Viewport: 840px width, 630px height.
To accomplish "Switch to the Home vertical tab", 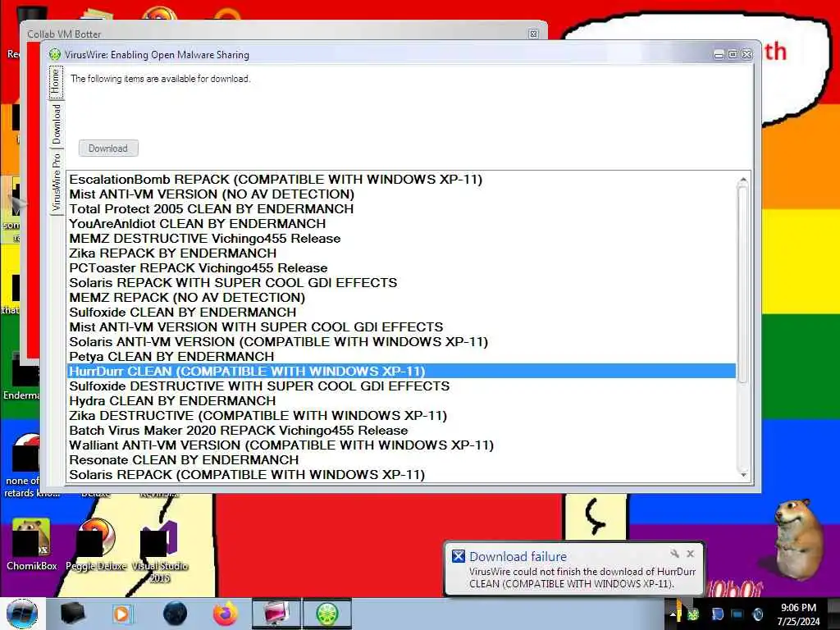I will [x=56, y=82].
